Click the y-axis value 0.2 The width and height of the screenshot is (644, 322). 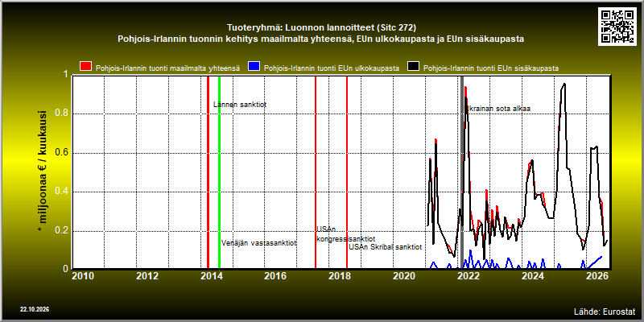[x=63, y=231]
